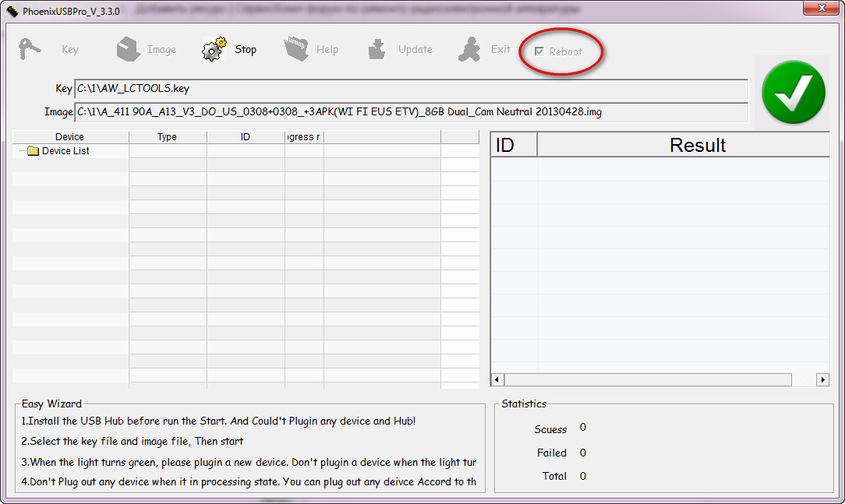The width and height of the screenshot is (845, 504).
Task: Click the 'Scuess' statistics label
Action: point(550,429)
